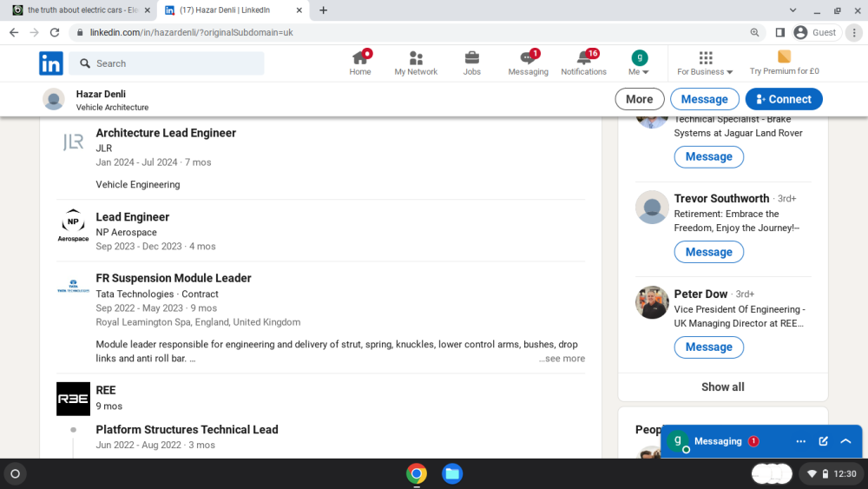Open the ChromeOS launcher

16,474
